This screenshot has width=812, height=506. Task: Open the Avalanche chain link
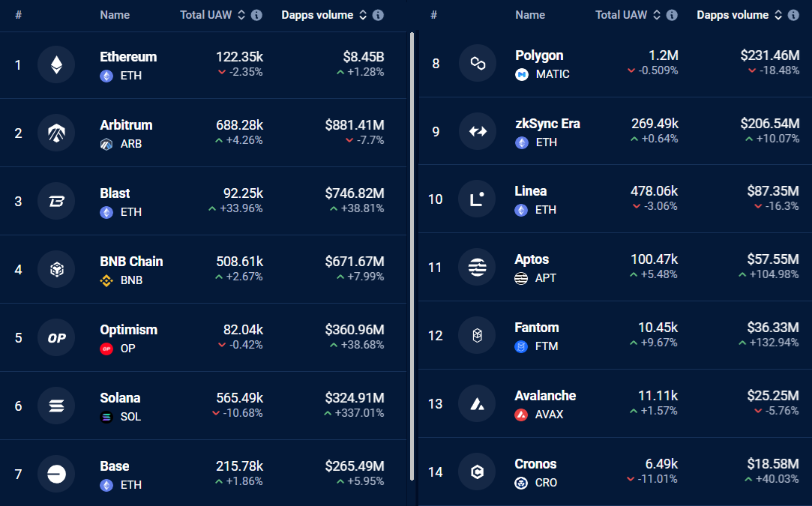point(545,396)
